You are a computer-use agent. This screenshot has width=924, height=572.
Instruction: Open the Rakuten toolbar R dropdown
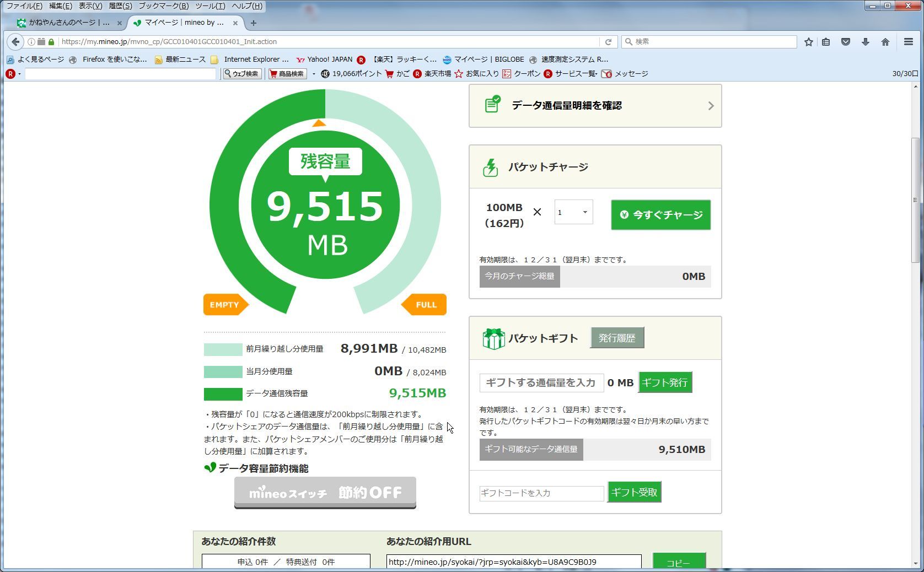13,74
